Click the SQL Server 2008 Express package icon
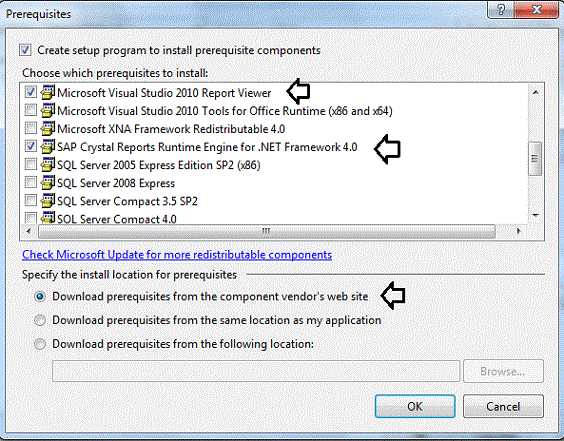Image resolution: width=564 pixels, height=441 pixels. (x=47, y=183)
